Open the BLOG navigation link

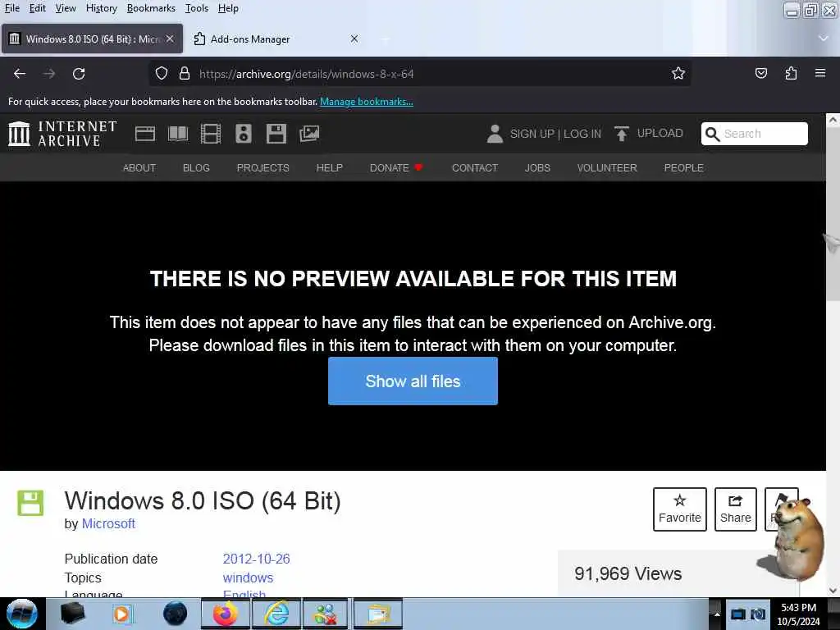pos(196,167)
